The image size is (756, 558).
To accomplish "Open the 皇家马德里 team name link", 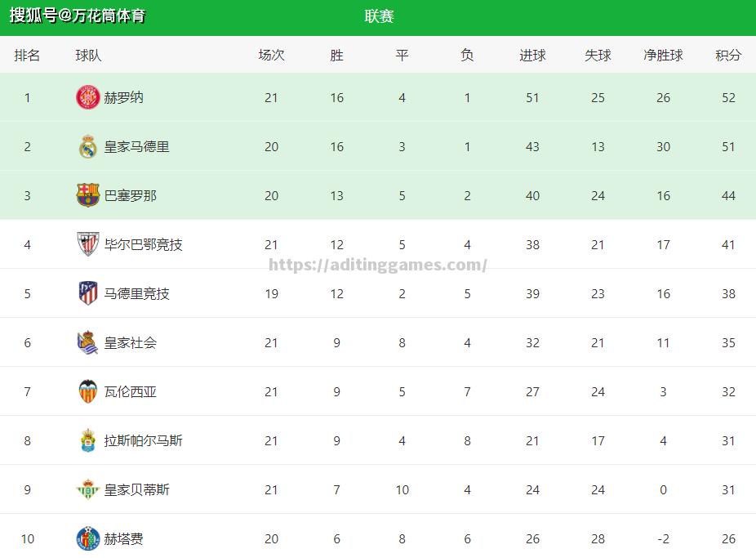I will pos(136,147).
